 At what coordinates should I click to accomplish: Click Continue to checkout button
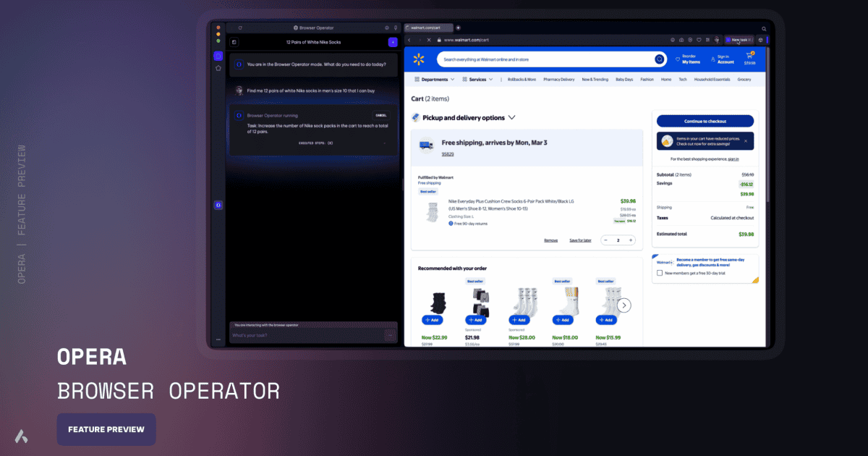705,121
